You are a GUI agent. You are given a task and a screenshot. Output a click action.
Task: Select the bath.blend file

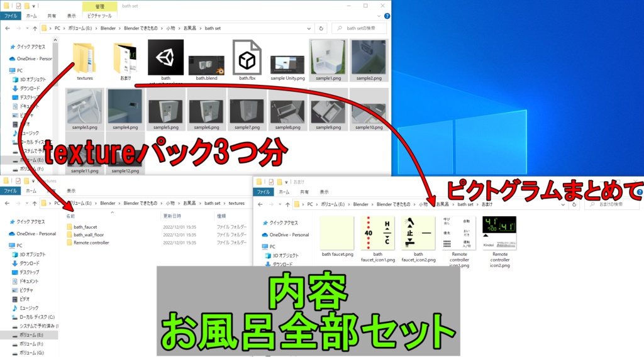pos(206,68)
